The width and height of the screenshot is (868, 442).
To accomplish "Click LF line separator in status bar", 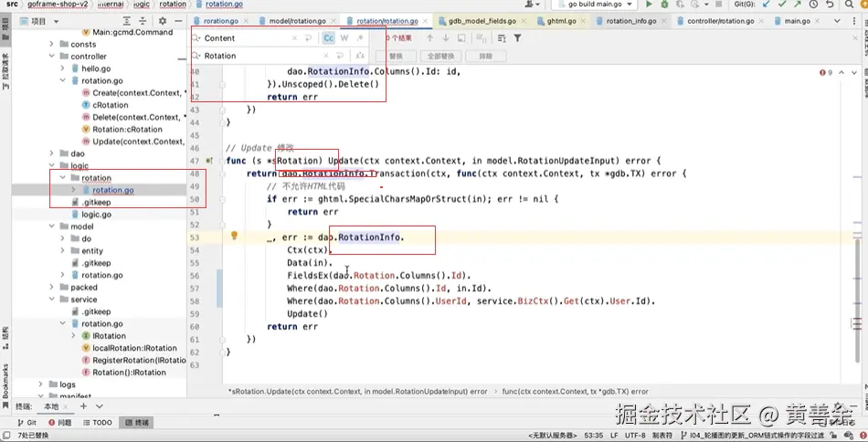I will pos(615,436).
